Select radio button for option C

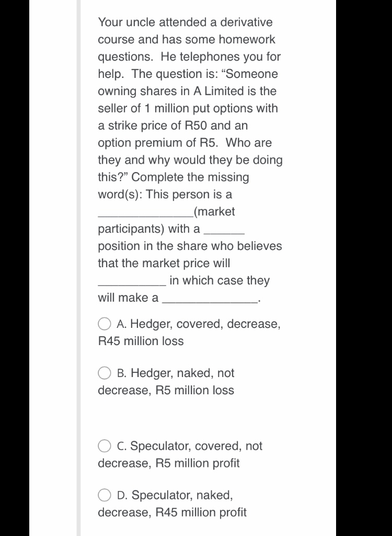pos(104,445)
